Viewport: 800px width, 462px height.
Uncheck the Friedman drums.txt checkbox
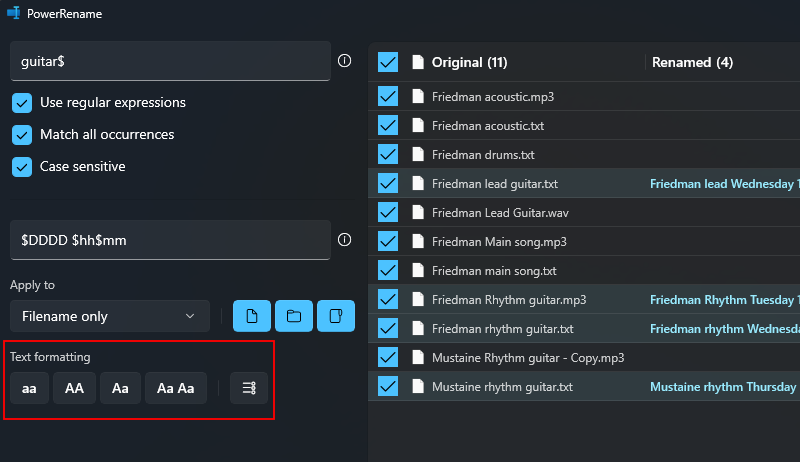388,155
